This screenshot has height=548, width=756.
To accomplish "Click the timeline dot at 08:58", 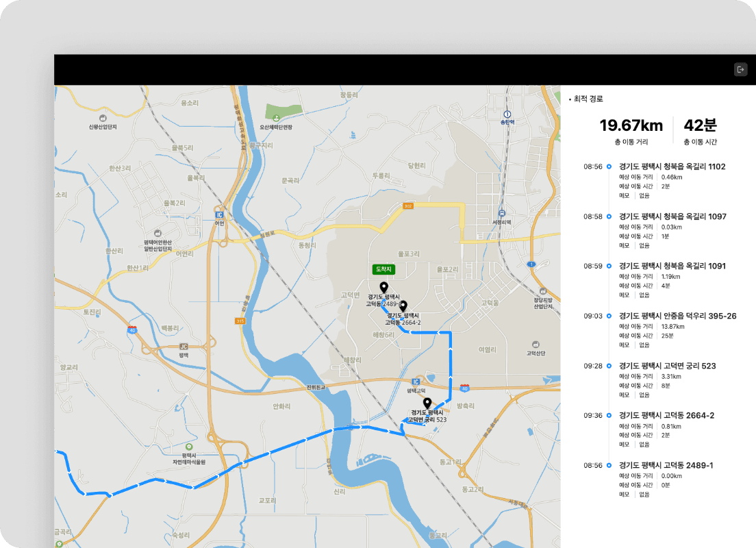I will [609, 216].
